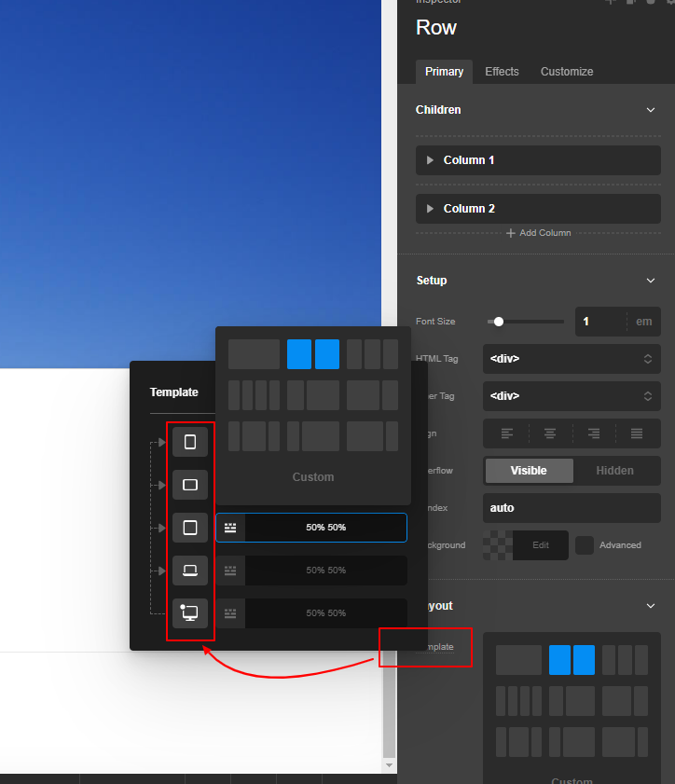The image size is (675, 784).
Task: Select the tablet breakpoint icon
Action: [x=190, y=528]
